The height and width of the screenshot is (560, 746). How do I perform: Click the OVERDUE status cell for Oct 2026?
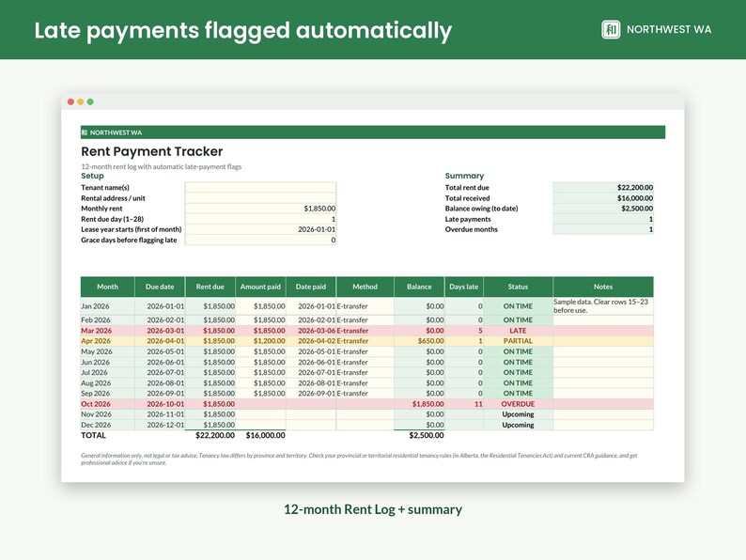518,404
